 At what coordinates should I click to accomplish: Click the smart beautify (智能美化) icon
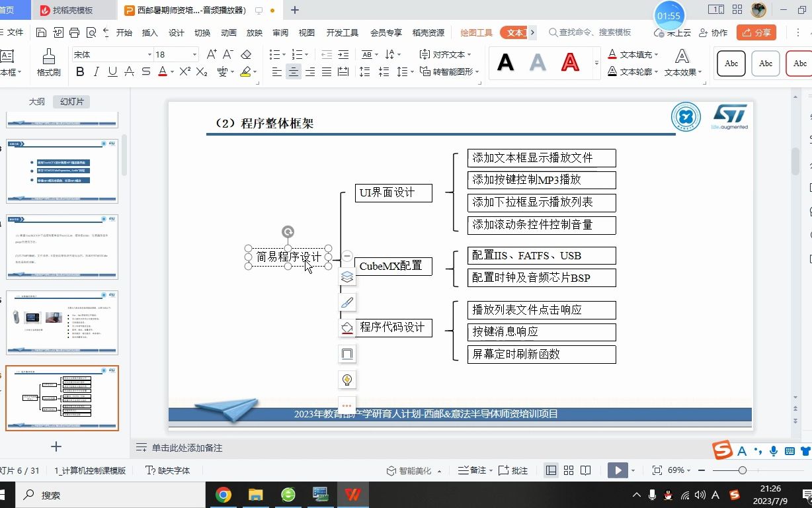[x=411, y=470]
